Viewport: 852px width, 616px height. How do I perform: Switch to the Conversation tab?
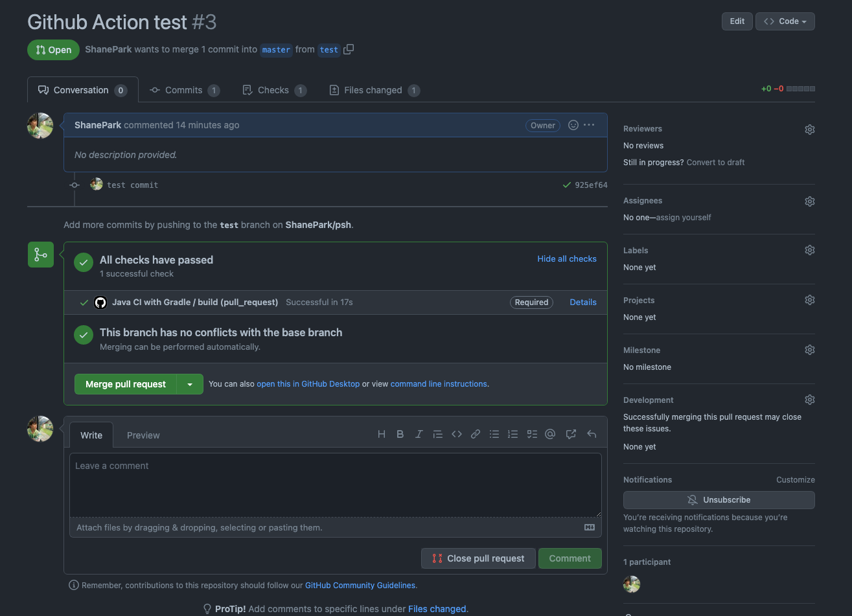pyautogui.click(x=83, y=90)
